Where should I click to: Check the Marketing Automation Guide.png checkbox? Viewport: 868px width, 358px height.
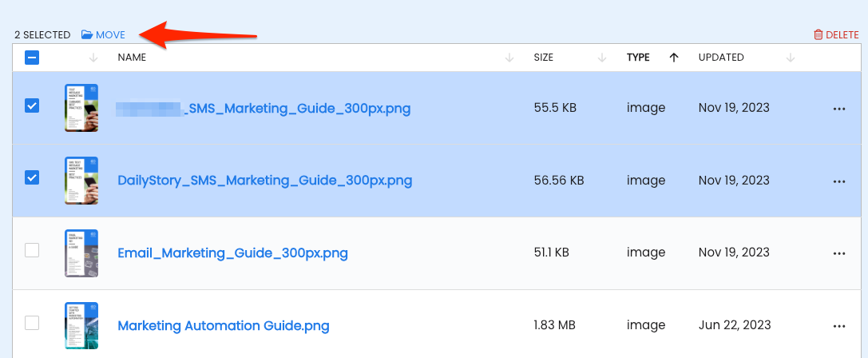coord(32,323)
